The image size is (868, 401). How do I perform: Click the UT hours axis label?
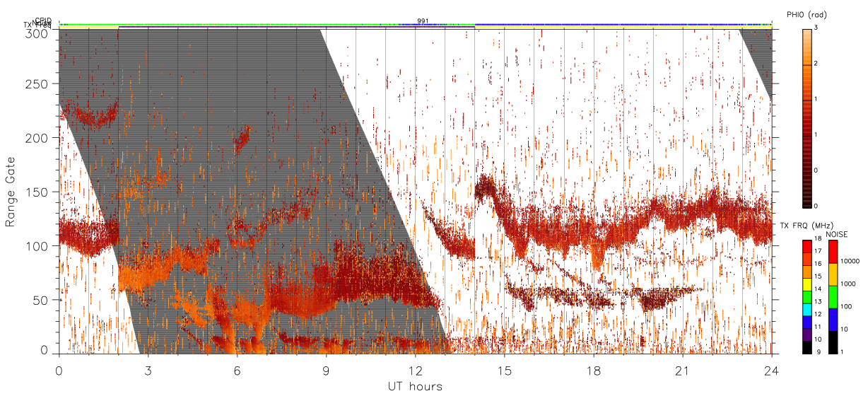[415, 386]
